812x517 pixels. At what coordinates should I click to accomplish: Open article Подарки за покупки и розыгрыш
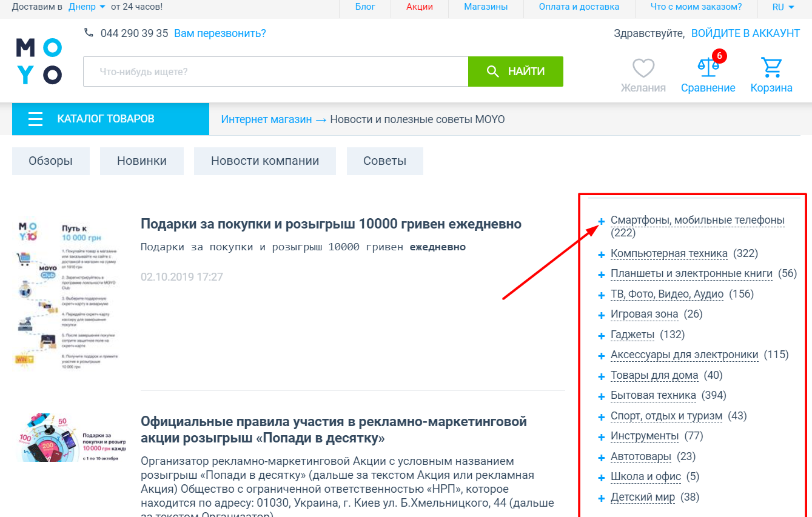[331, 224]
